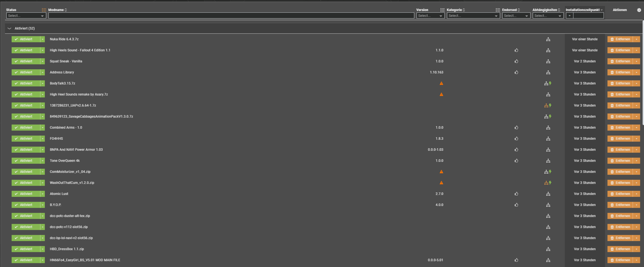Endorse the Atomic Lust mod
The width and height of the screenshot is (644, 267).
coord(516,194)
